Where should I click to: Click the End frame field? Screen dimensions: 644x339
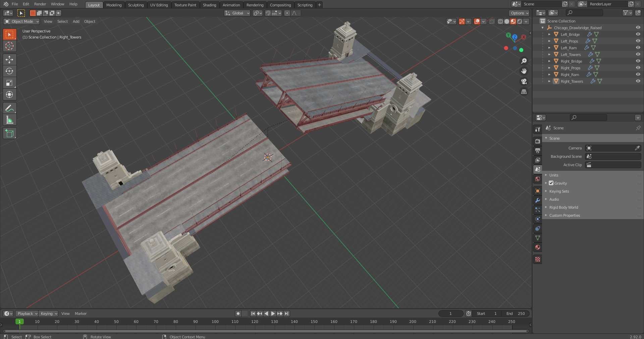click(516, 314)
